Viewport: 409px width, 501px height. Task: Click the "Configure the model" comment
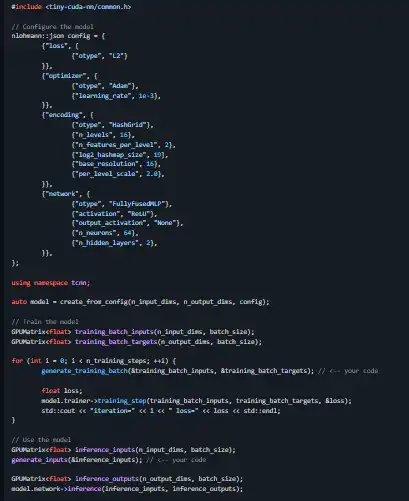coord(52,27)
